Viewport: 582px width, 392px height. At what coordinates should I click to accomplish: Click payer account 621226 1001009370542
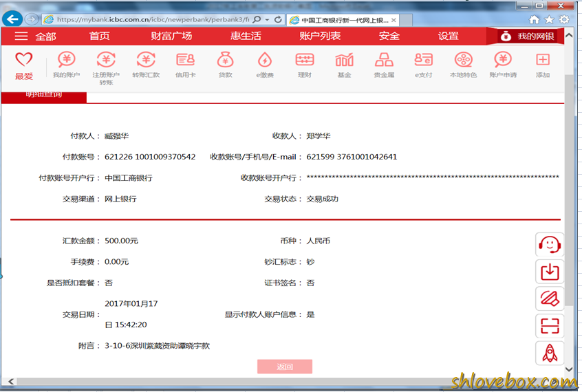[x=150, y=157]
